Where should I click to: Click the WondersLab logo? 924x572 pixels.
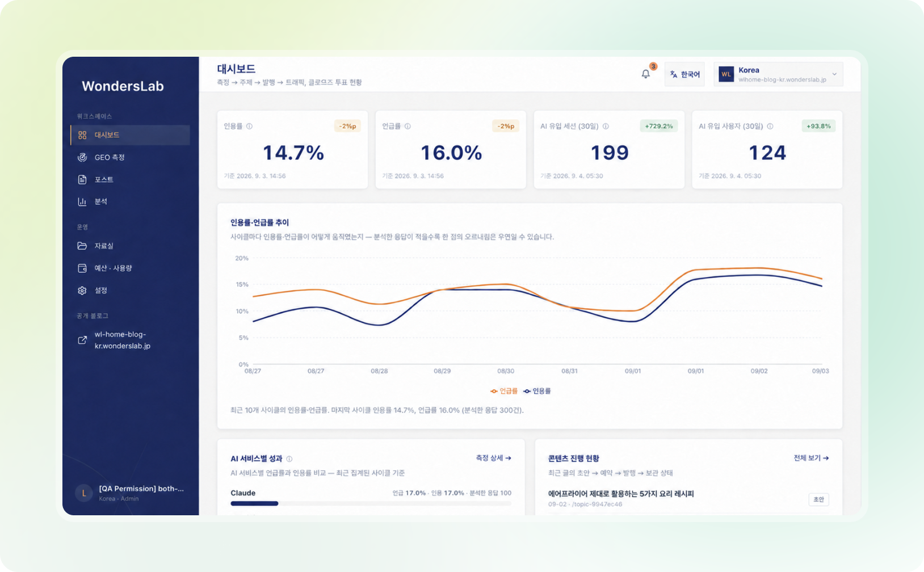point(123,86)
